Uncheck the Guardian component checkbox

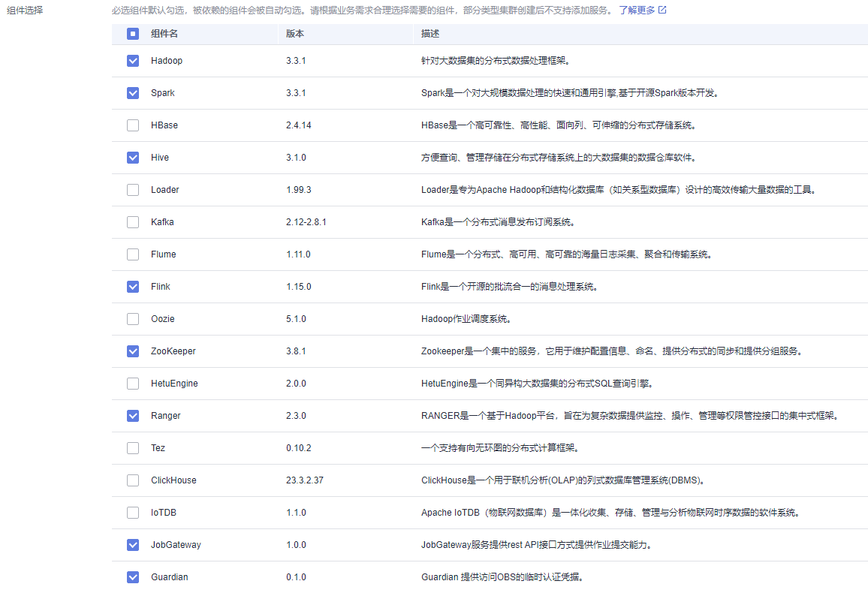(133, 577)
